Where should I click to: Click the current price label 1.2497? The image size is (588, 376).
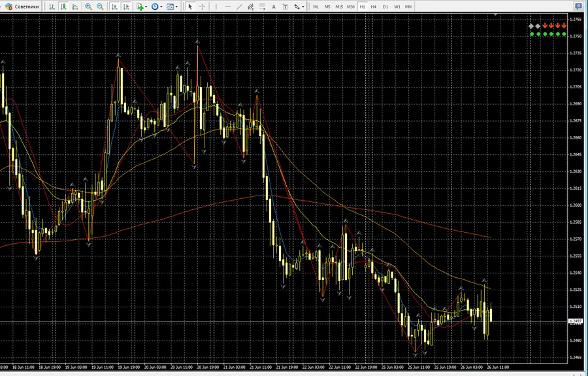pyautogui.click(x=576, y=321)
